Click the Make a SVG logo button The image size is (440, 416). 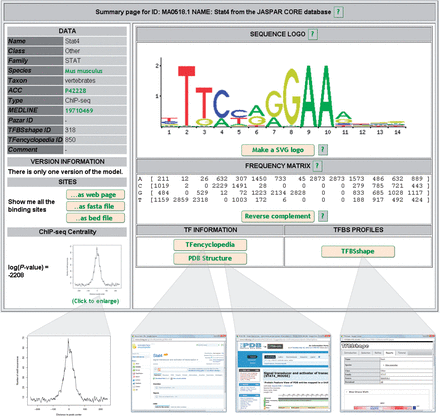278,150
